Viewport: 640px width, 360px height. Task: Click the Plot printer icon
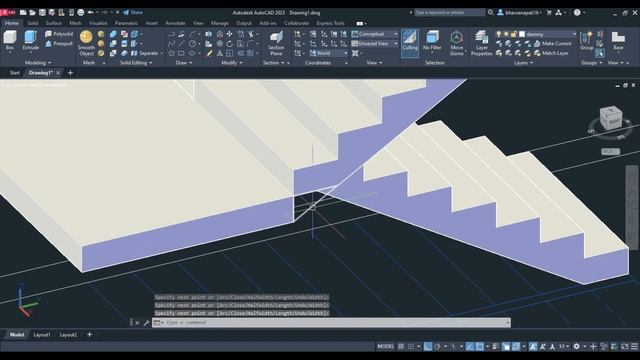[81, 13]
